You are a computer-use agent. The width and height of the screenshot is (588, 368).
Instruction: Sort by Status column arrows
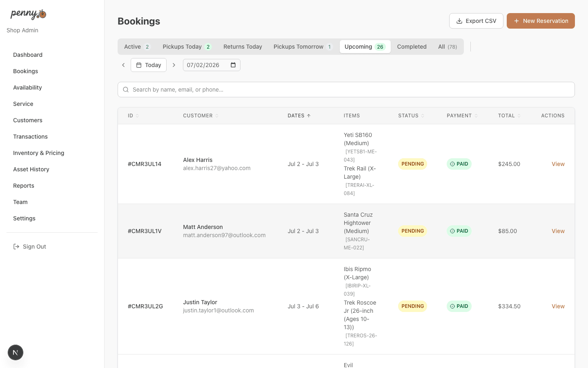click(423, 116)
